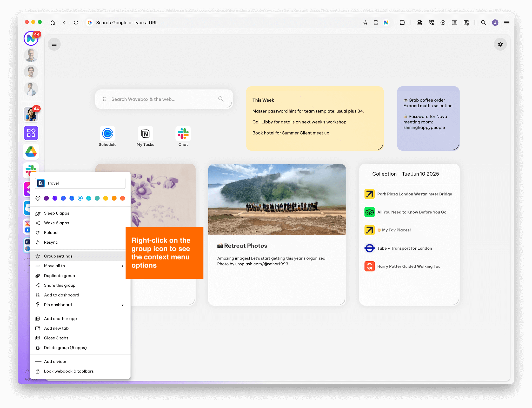Viewport: 532px width, 408px height.
Task: Select Close 3 tabs
Action: click(x=80, y=338)
